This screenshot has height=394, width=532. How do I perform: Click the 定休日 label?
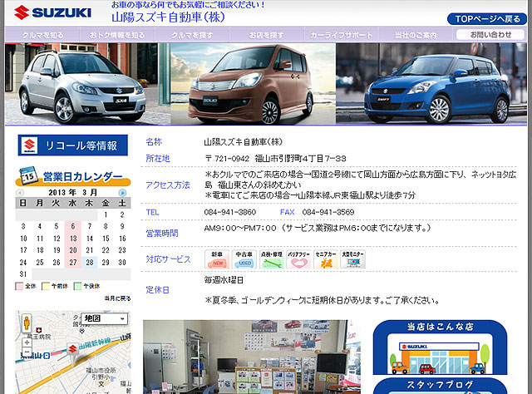(x=157, y=290)
